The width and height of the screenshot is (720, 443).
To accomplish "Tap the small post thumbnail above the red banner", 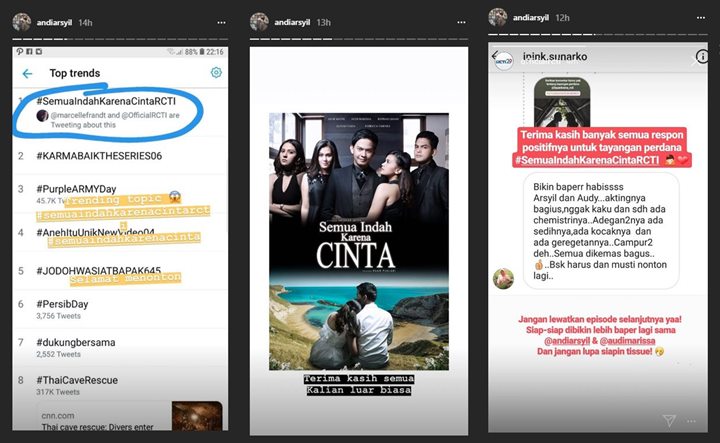I will coord(562,101).
